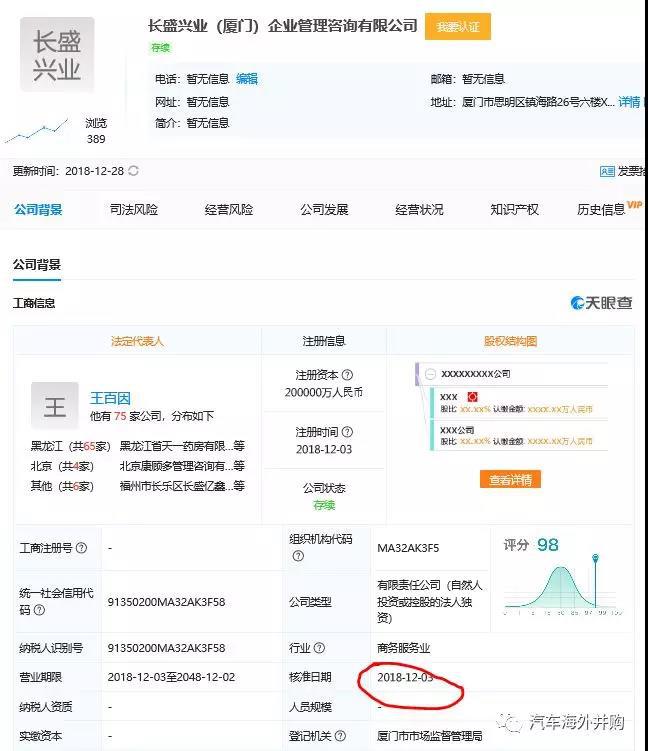Click the 我要认证 button
The image size is (648, 751).
458,26
